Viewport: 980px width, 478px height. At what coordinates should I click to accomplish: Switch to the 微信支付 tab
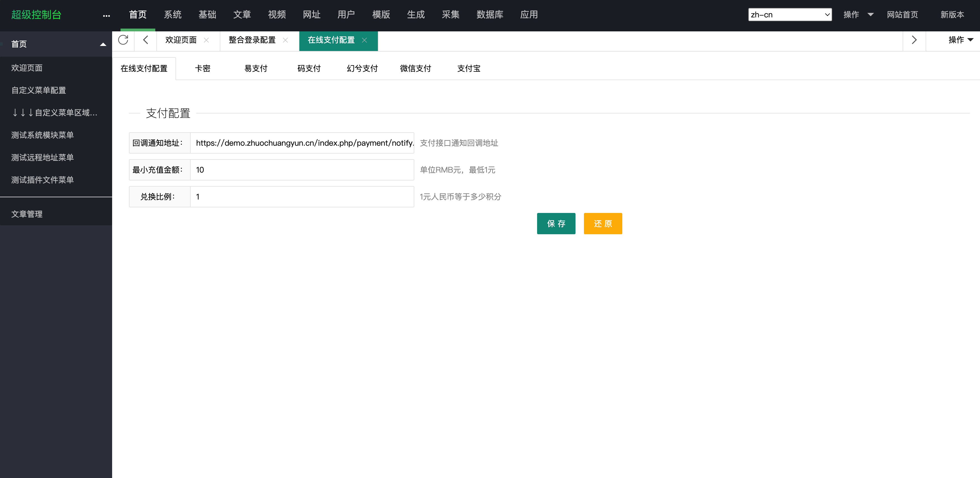pyautogui.click(x=415, y=68)
